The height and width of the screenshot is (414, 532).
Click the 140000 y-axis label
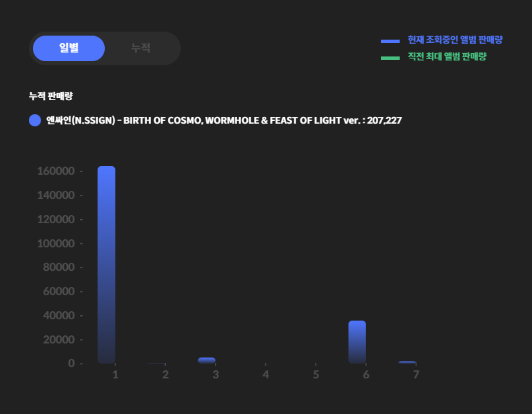pyautogui.click(x=56, y=195)
